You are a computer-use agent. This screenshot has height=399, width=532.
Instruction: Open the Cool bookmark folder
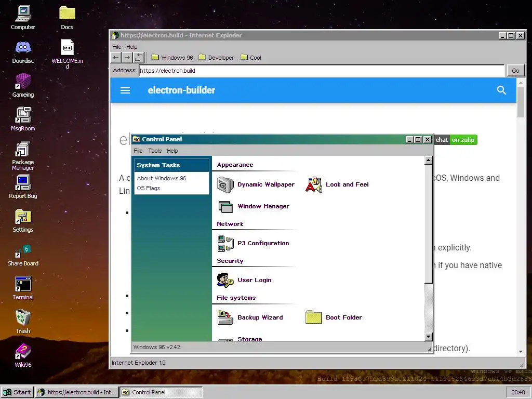[251, 57]
